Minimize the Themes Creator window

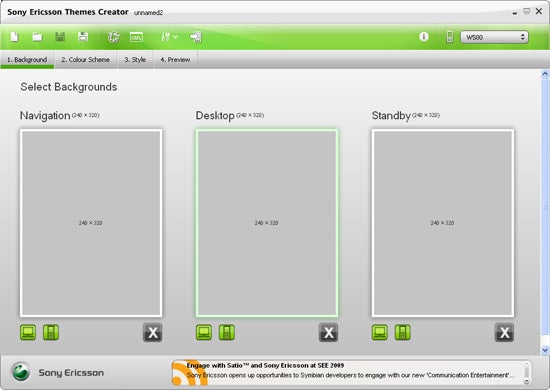515,13
